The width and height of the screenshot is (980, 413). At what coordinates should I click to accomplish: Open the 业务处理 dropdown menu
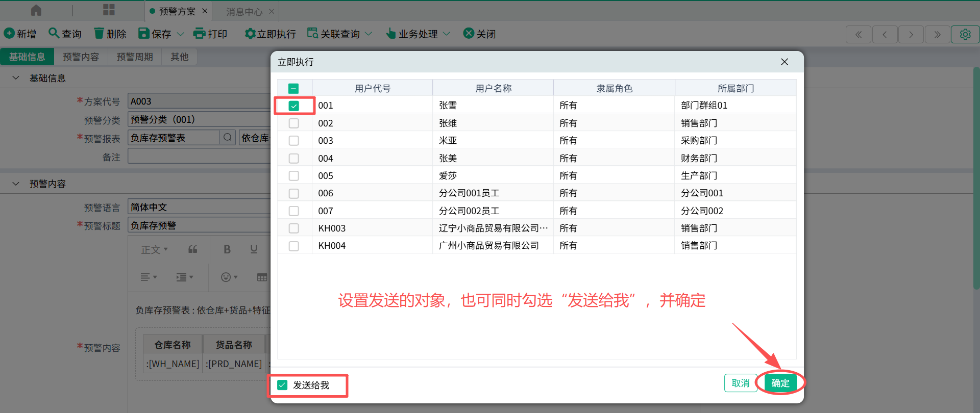[x=447, y=34]
